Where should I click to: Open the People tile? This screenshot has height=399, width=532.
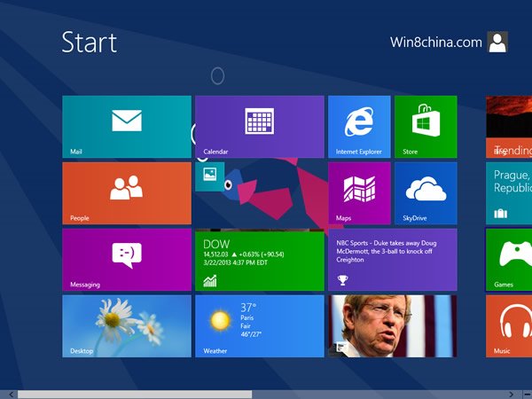[x=127, y=193]
